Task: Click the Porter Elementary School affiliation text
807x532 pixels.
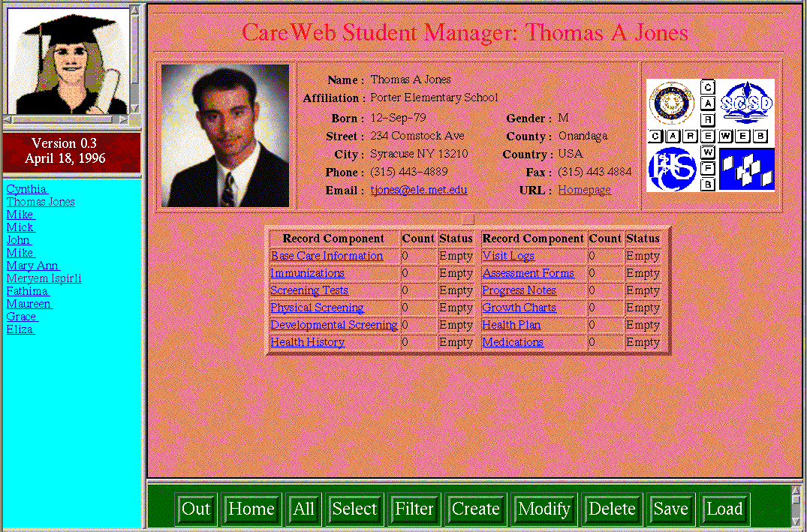Action: click(434, 98)
